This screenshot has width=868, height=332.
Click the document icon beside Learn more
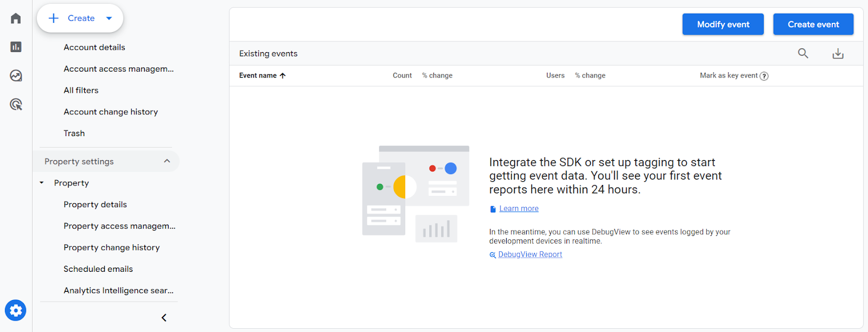point(493,209)
